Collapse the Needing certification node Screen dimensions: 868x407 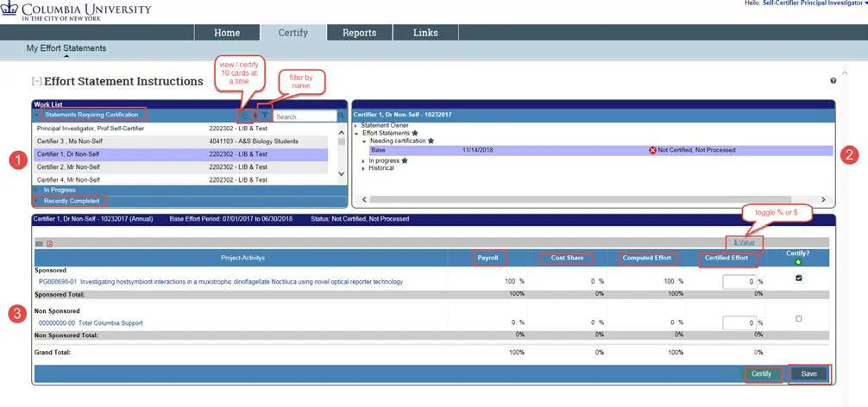pyautogui.click(x=364, y=141)
